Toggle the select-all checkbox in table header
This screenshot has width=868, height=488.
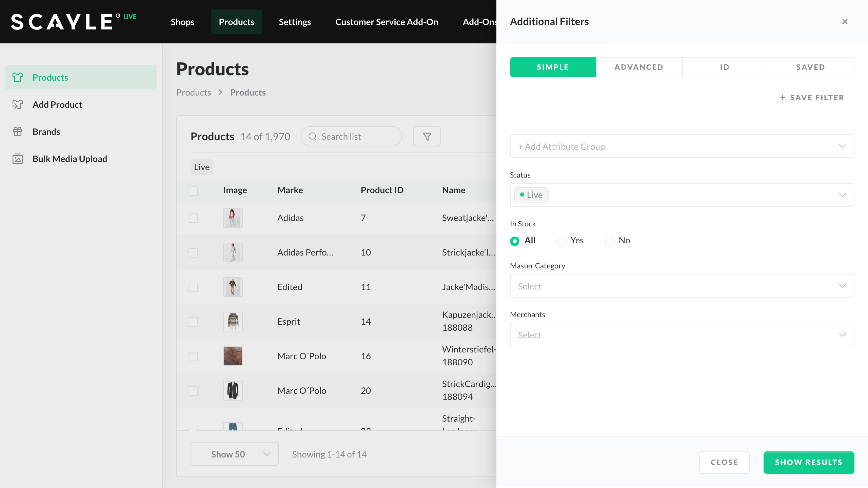193,191
